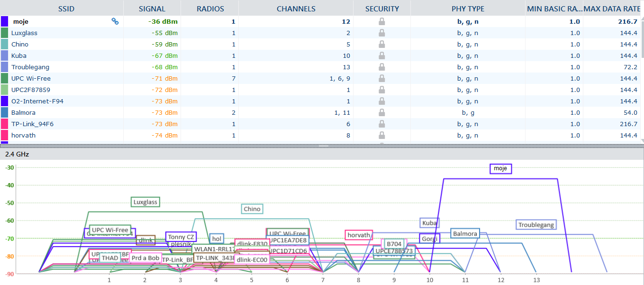Screen dimensions: 644x285
Task: Click the lock icon in Balmora row
Action: pyautogui.click(x=381, y=112)
